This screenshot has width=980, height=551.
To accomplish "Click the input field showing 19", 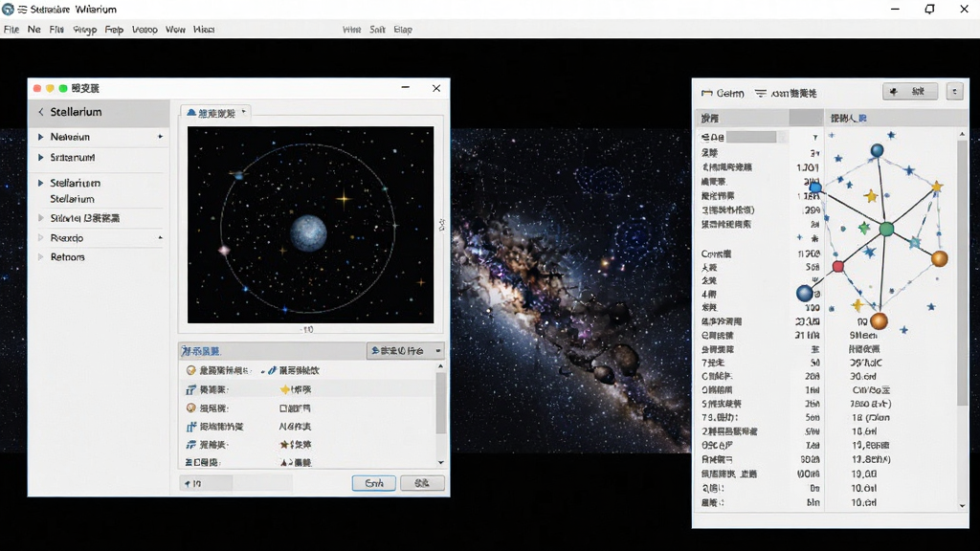I will pyautogui.click(x=236, y=483).
